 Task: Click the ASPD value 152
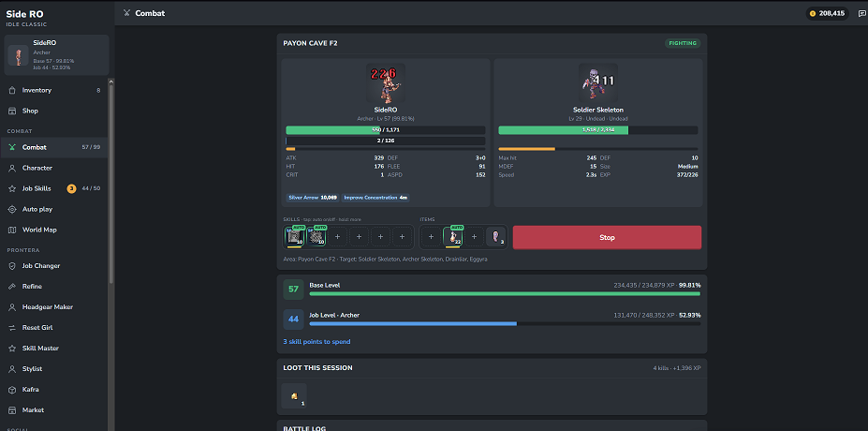click(x=480, y=174)
